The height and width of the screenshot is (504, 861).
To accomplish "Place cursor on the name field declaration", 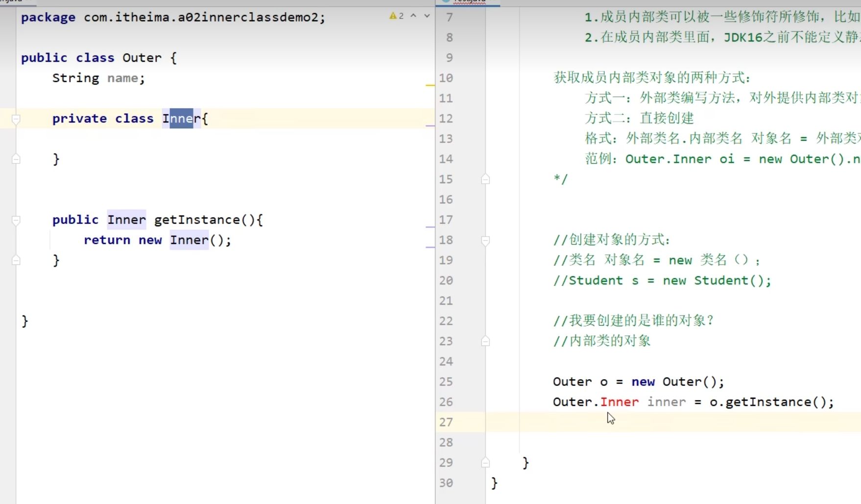I will (122, 78).
